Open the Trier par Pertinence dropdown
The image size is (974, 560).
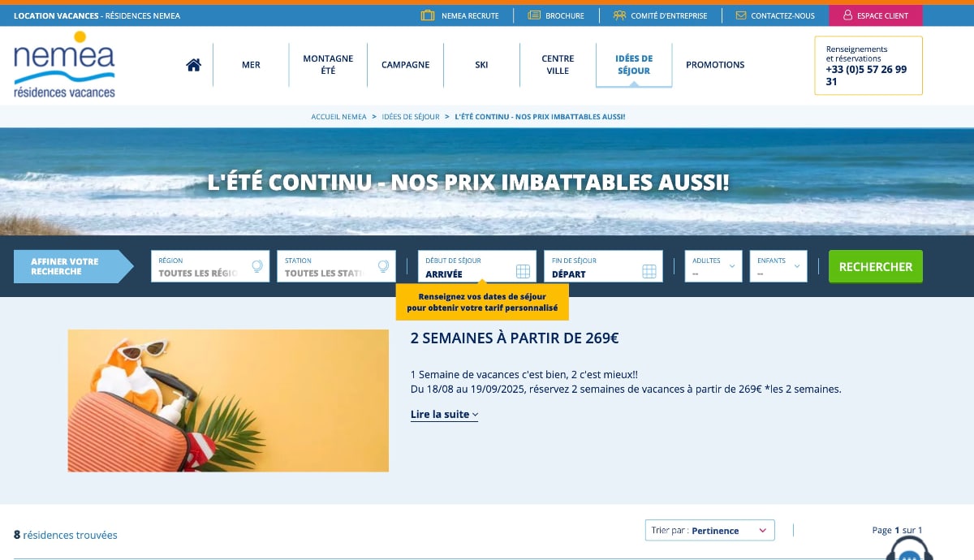710,531
